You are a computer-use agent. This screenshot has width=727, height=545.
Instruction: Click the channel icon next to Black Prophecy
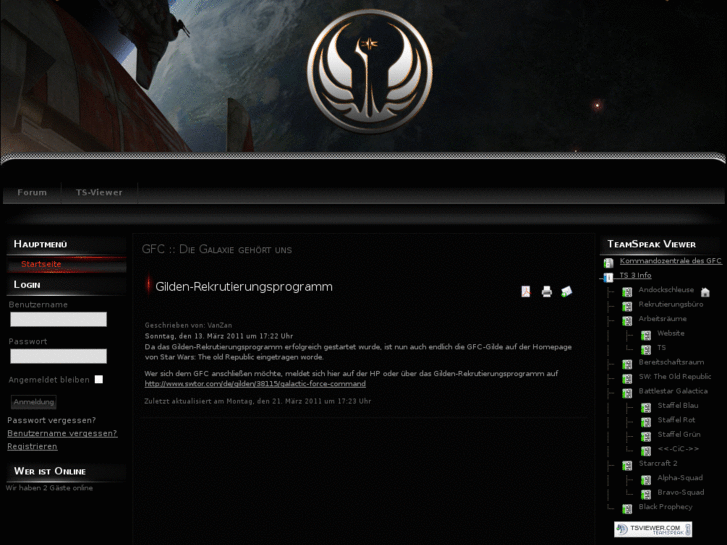click(627, 509)
